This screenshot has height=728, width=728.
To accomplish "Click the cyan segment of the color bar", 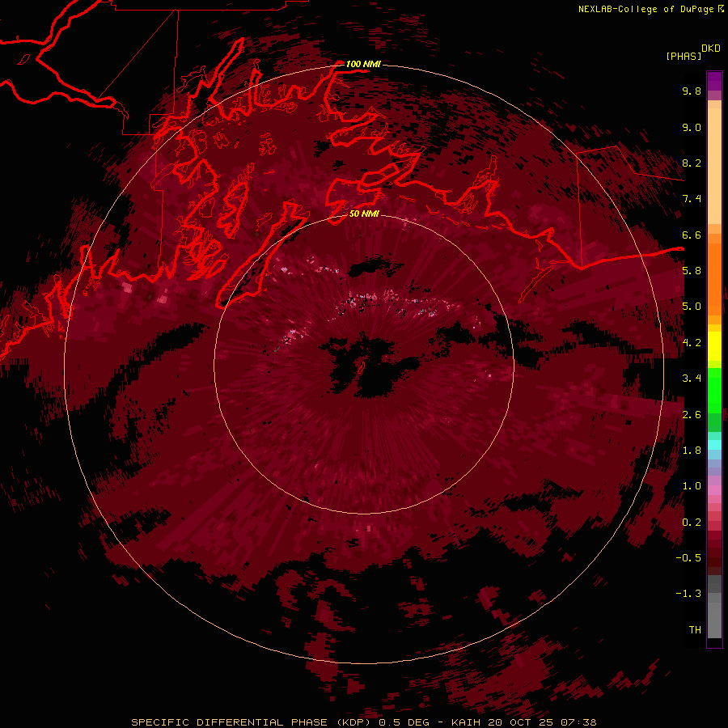I will (714, 445).
